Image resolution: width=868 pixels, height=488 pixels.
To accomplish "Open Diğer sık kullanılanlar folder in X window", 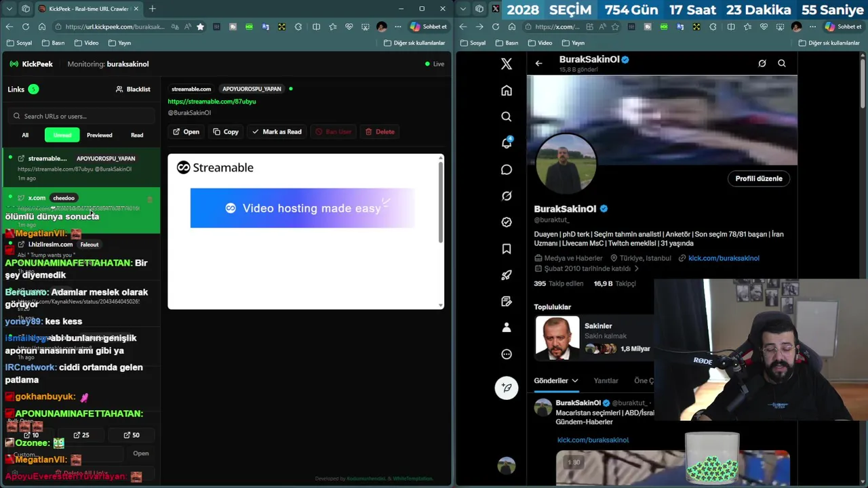I will [829, 43].
